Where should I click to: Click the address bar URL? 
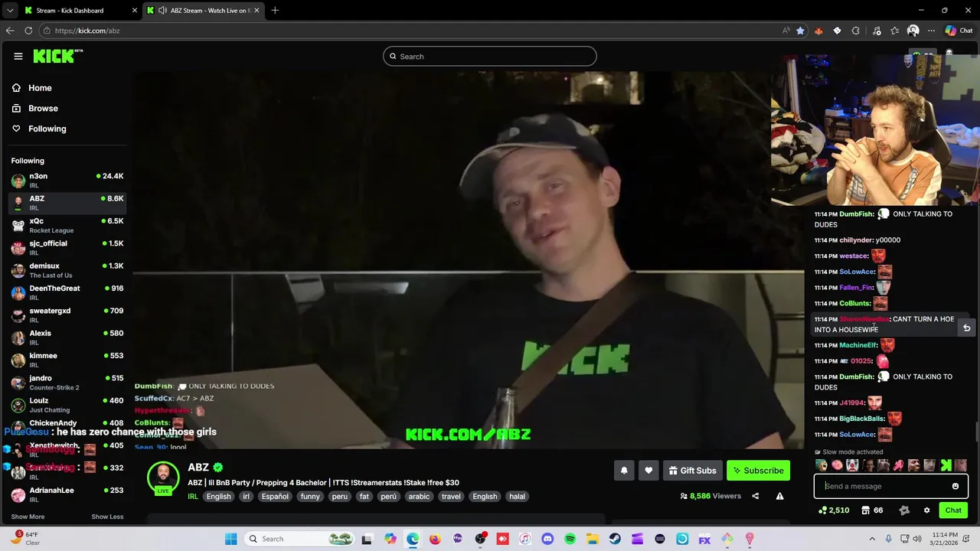87,31
